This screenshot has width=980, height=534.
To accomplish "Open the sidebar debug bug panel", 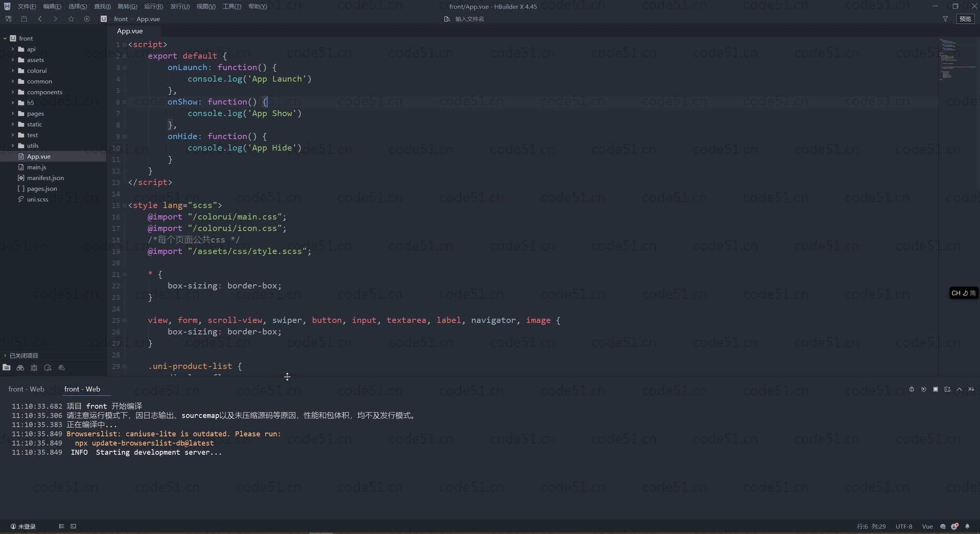I will point(34,368).
